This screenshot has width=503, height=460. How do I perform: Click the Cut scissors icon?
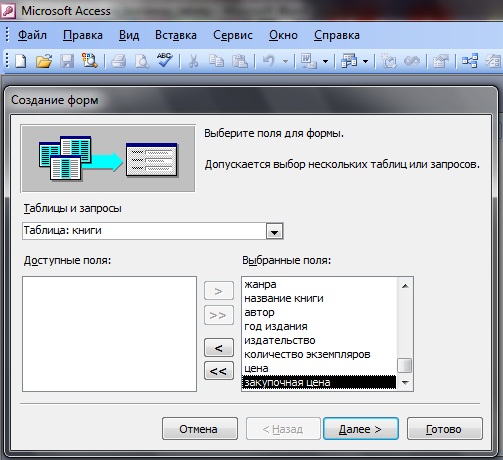[x=193, y=61]
